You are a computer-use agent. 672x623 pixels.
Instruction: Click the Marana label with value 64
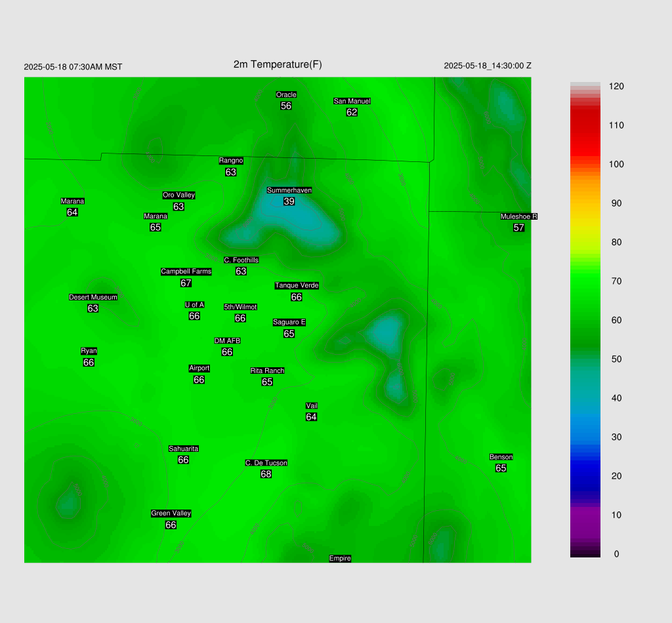tap(72, 201)
